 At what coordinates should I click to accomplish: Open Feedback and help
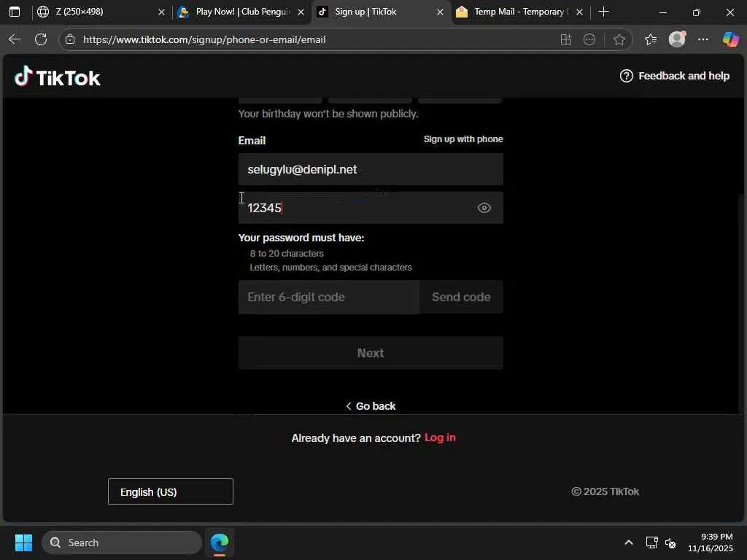[674, 76]
